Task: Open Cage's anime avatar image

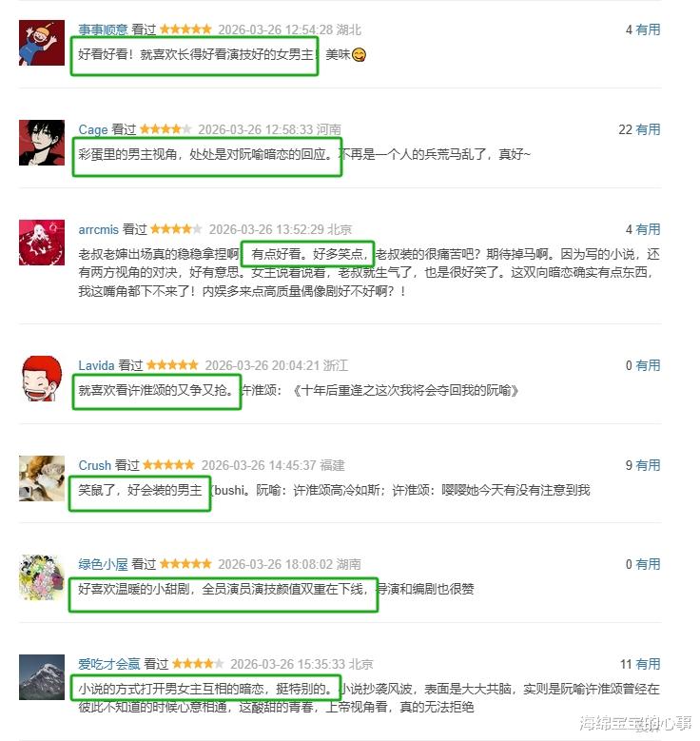Action: click(x=42, y=143)
